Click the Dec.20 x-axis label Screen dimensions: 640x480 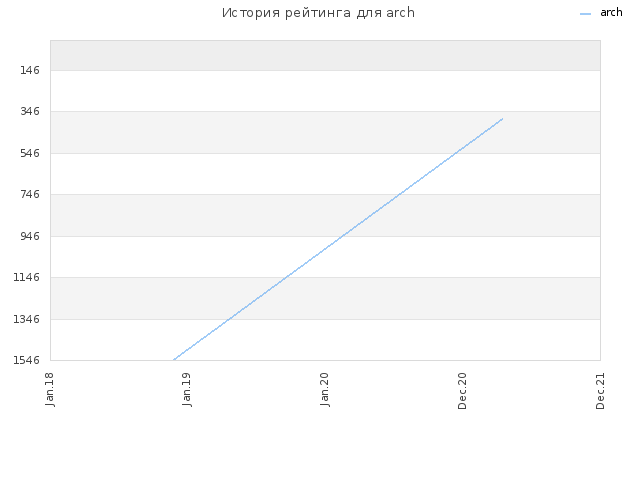tap(462, 391)
